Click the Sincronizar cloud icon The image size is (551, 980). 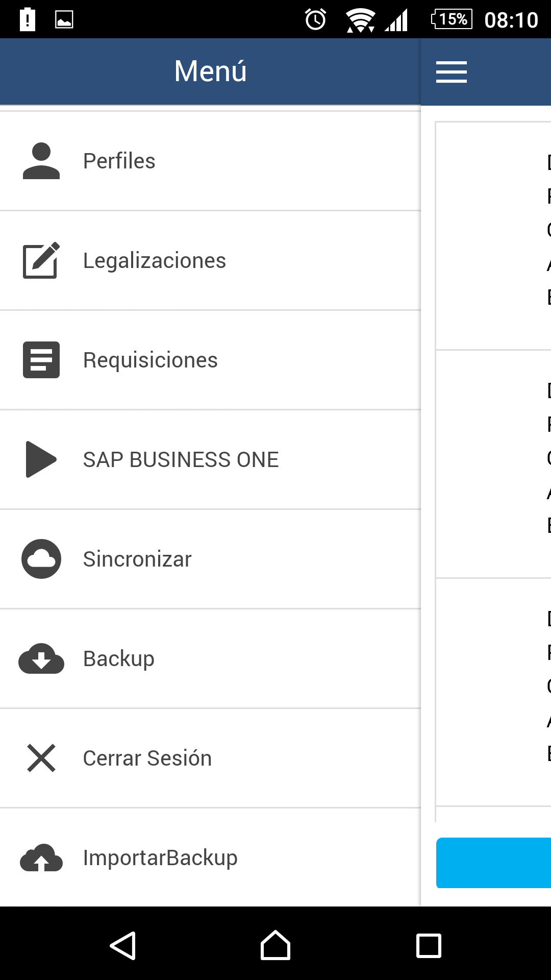click(41, 559)
